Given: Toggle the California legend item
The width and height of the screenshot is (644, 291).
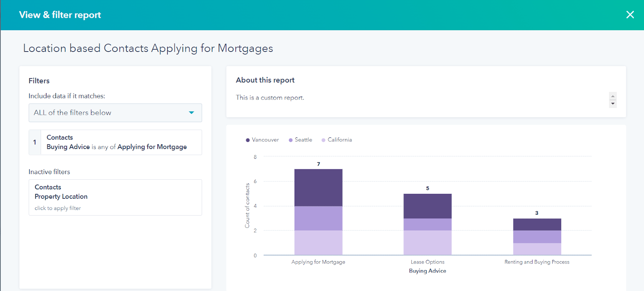Looking at the screenshot, I should click(340, 139).
